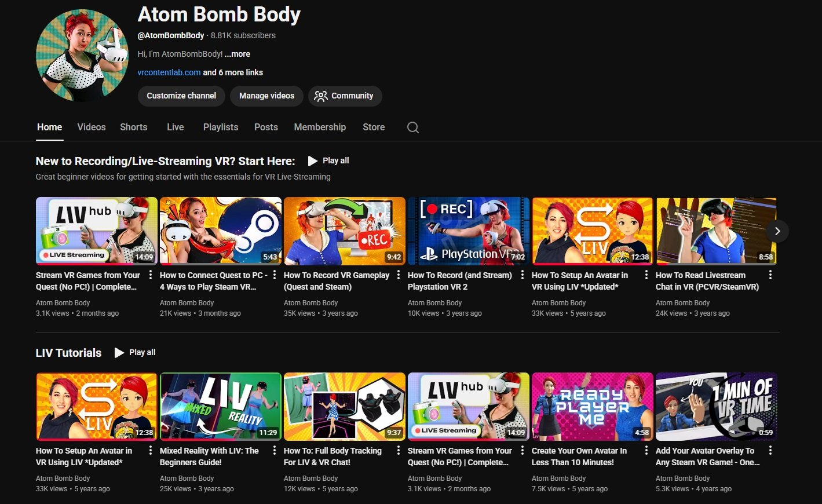
Task: Open the 8:58 livestream chat video thumbnail
Action: [x=716, y=231]
